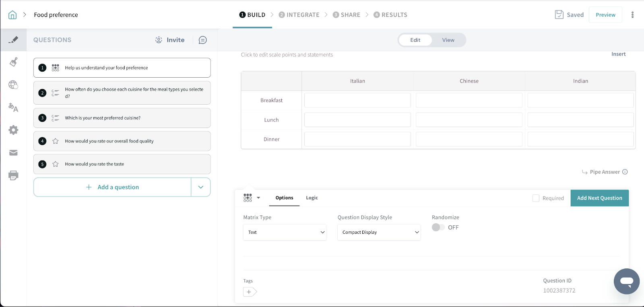Turn on the Randomize toggle
The image size is (644, 307).
point(438,227)
